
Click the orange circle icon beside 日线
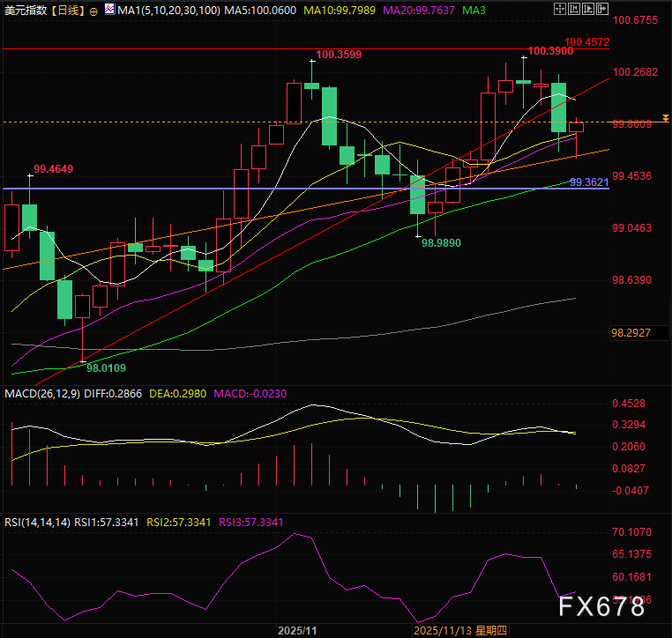(93, 11)
